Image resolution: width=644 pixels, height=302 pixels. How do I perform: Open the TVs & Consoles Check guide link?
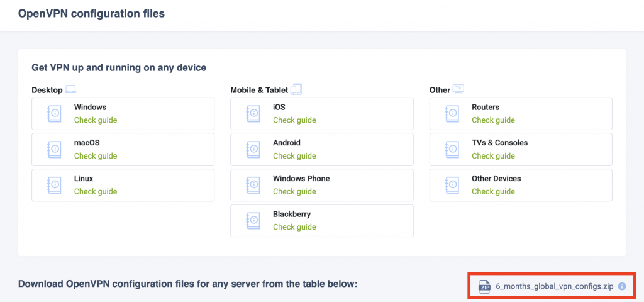click(493, 156)
